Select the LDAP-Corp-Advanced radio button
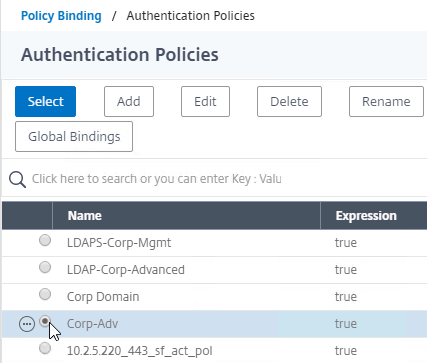The image size is (427, 363). pos(45,267)
